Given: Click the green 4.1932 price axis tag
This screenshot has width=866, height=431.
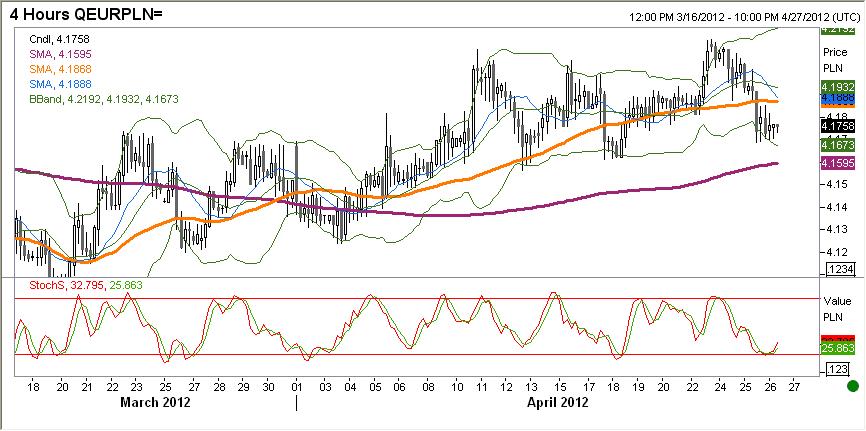Looking at the screenshot, I should click(x=838, y=87).
